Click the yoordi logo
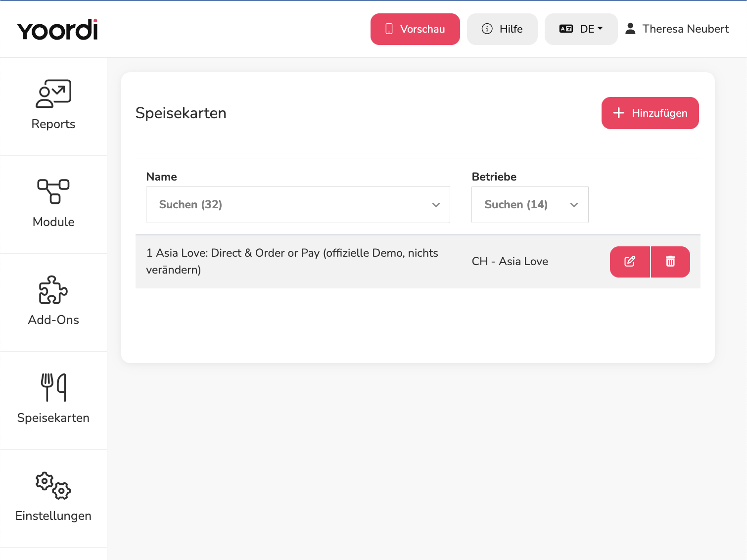 (x=57, y=30)
